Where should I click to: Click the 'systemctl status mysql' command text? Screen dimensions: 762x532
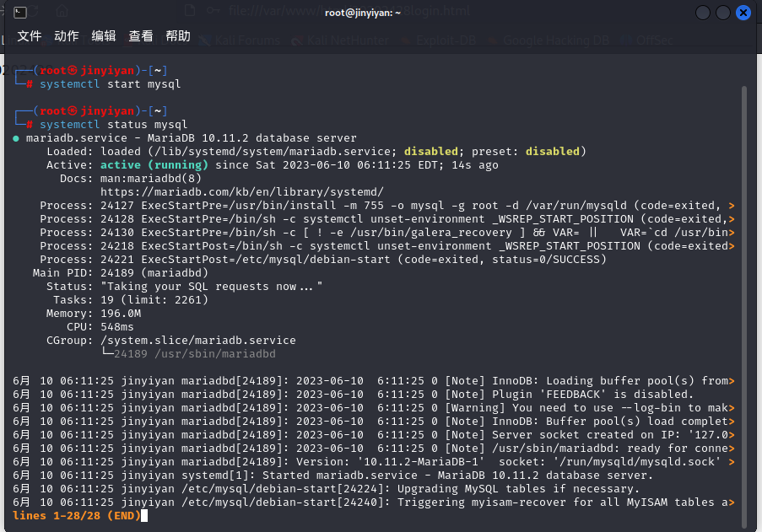113,125
